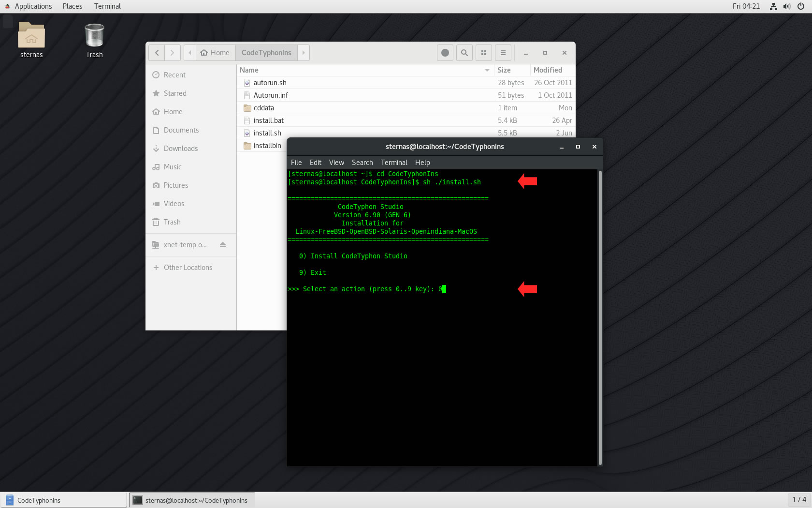812x508 pixels.
Task: Click the volume speaker icon
Action: click(x=787, y=6)
